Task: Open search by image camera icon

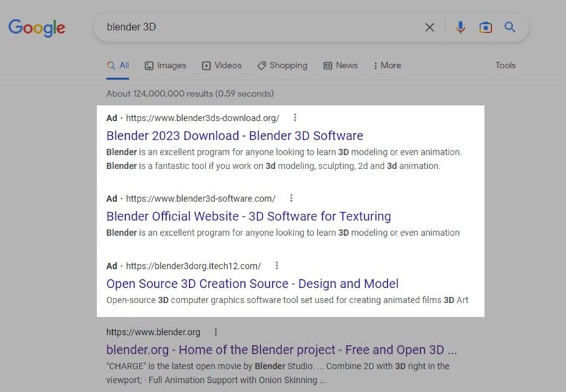Action: (x=486, y=27)
